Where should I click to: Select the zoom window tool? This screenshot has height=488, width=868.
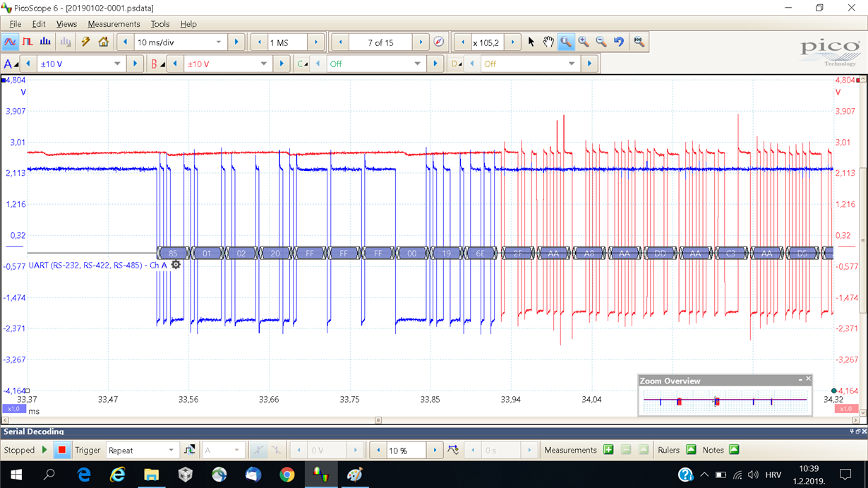pos(566,42)
